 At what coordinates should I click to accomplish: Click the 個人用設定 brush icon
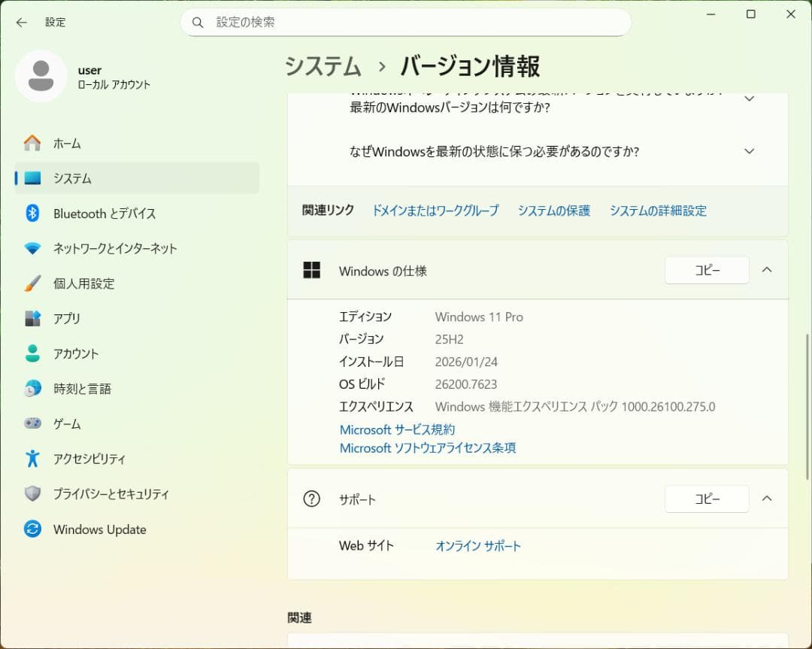pyautogui.click(x=32, y=284)
